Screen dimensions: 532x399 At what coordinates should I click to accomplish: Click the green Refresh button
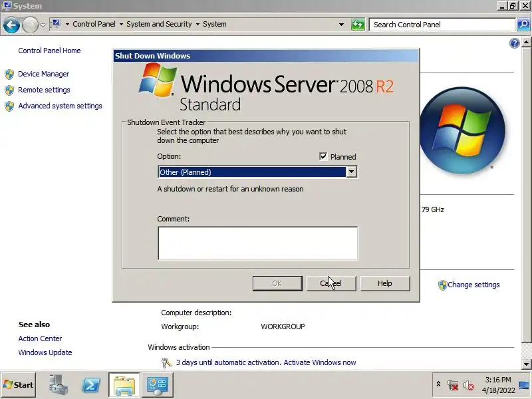point(358,25)
